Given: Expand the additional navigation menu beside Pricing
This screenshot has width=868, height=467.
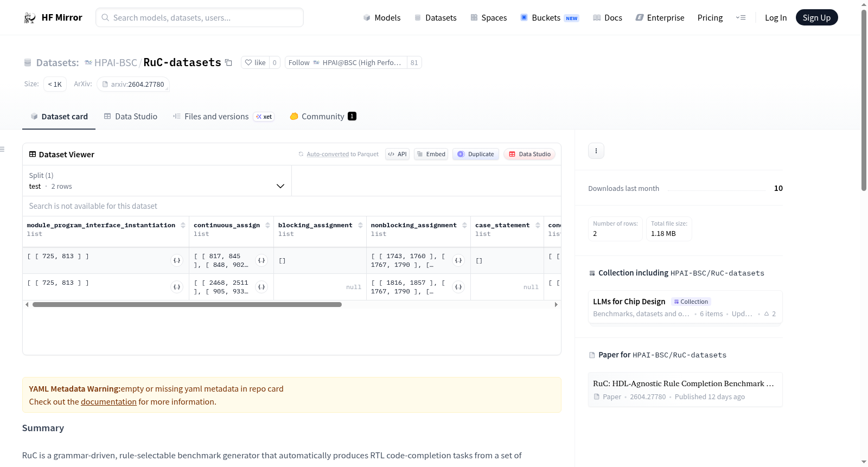Looking at the screenshot, I should 741,17.
